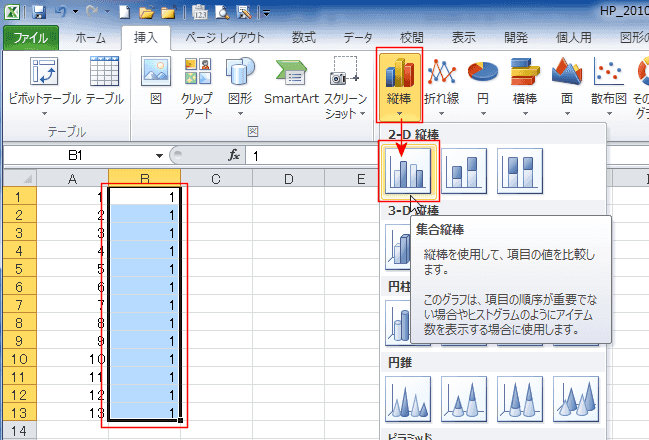The width and height of the screenshot is (649, 440).
Task: Select first cone chart in 円錐 section
Action: click(x=408, y=399)
